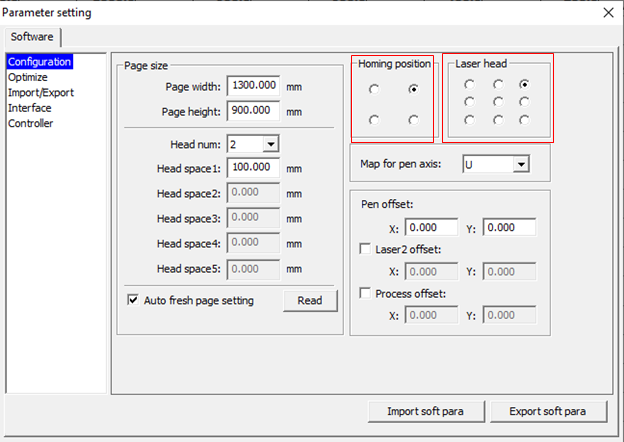Click the Process offset Y field
The image size is (624, 442).
click(509, 315)
